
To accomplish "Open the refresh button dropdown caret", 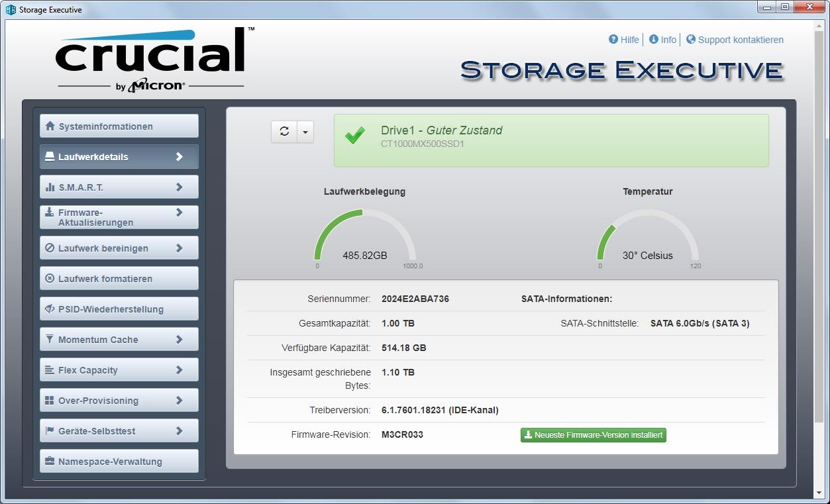I will (305, 131).
